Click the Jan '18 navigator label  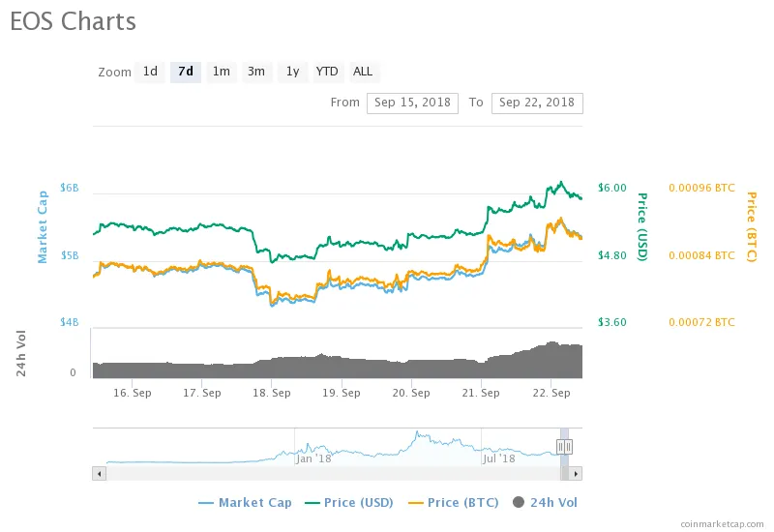tap(313, 458)
